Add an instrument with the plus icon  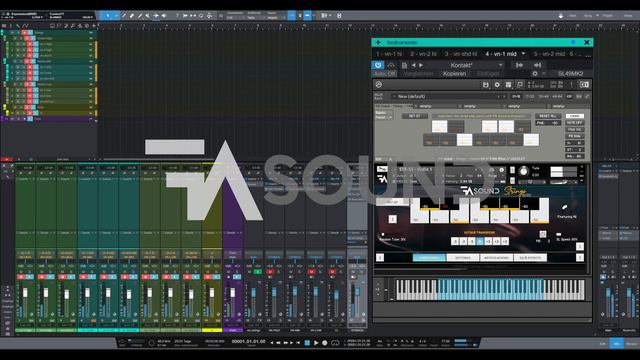[378, 42]
